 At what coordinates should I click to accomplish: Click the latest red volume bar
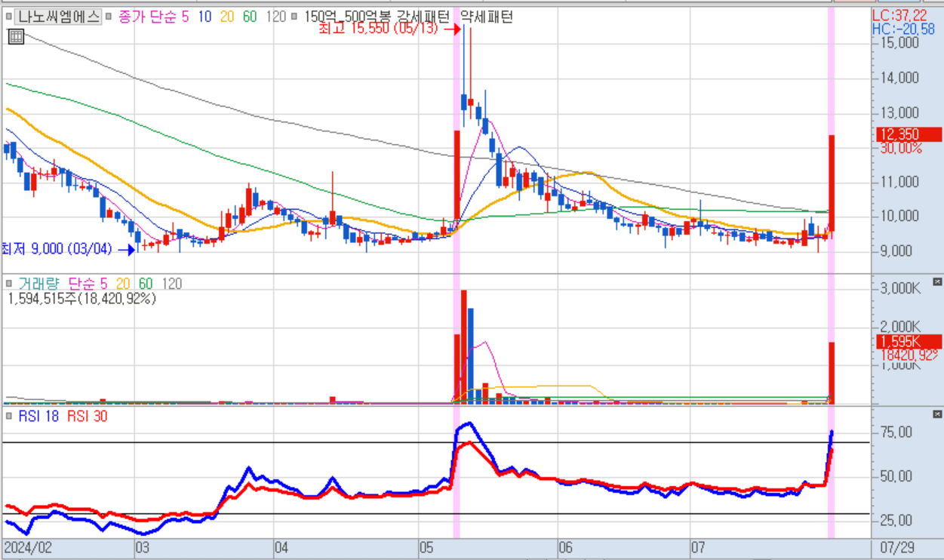(x=832, y=373)
